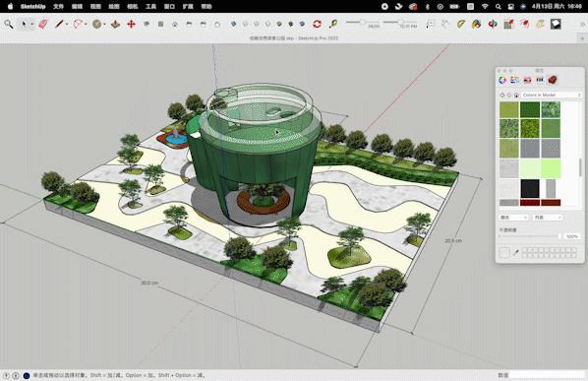Viewport: 588px width, 381px height.
Task: Click the 30.0 cm dimension label
Action: tap(149, 283)
